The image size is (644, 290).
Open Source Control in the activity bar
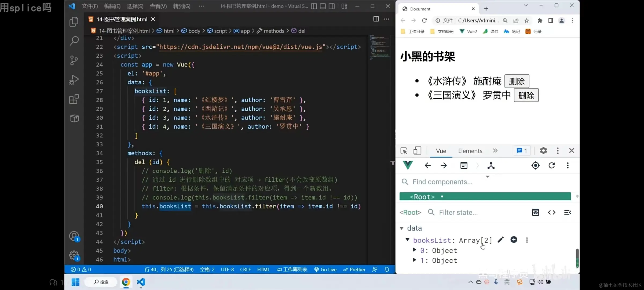(x=74, y=60)
